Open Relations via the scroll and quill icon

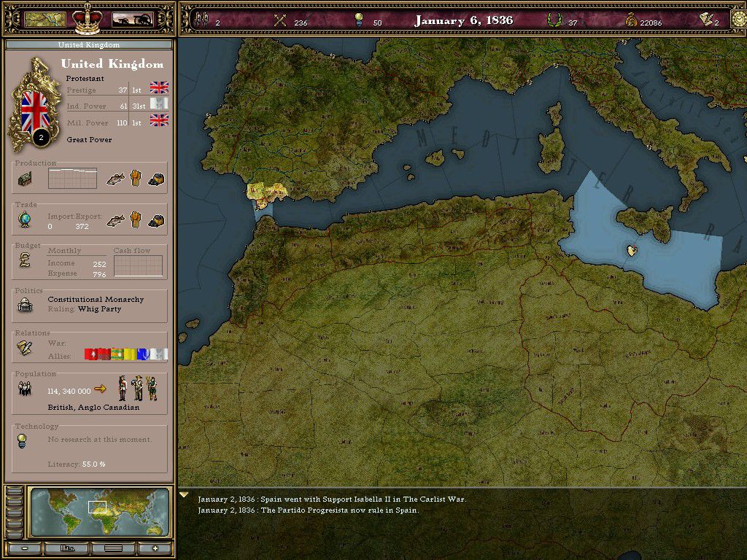pyautogui.click(x=24, y=348)
